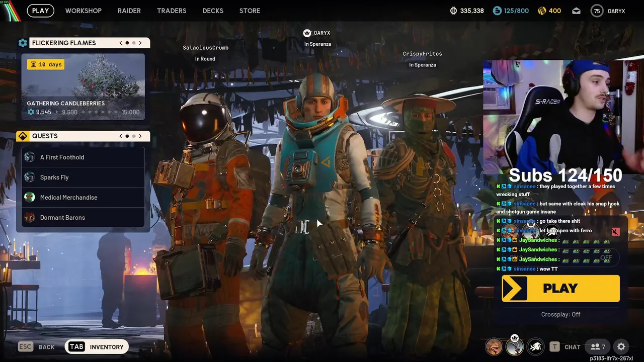The image size is (644, 362).
Task: Click the OARYX nameplate above center raider
Action: (x=322, y=33)
